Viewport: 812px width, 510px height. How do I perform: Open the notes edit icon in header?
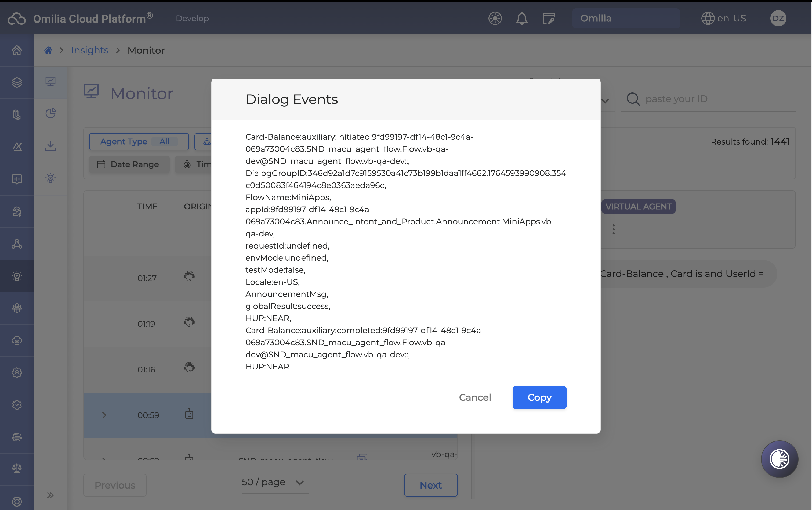(x=548, y=18)
